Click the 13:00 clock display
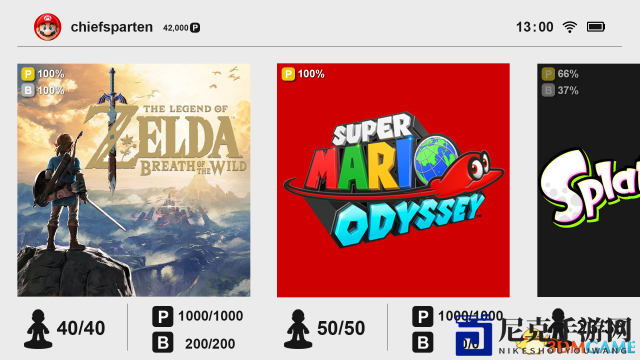Screen dimensions: 640x360 [535, 27]
